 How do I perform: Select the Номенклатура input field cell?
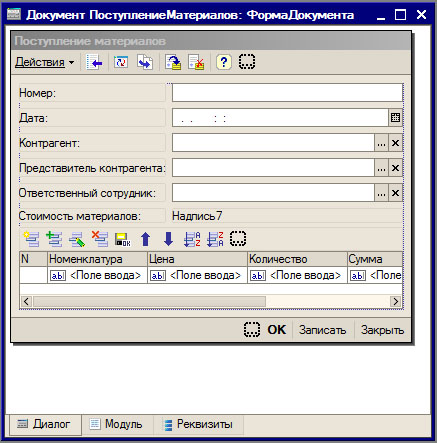(97, 275)
